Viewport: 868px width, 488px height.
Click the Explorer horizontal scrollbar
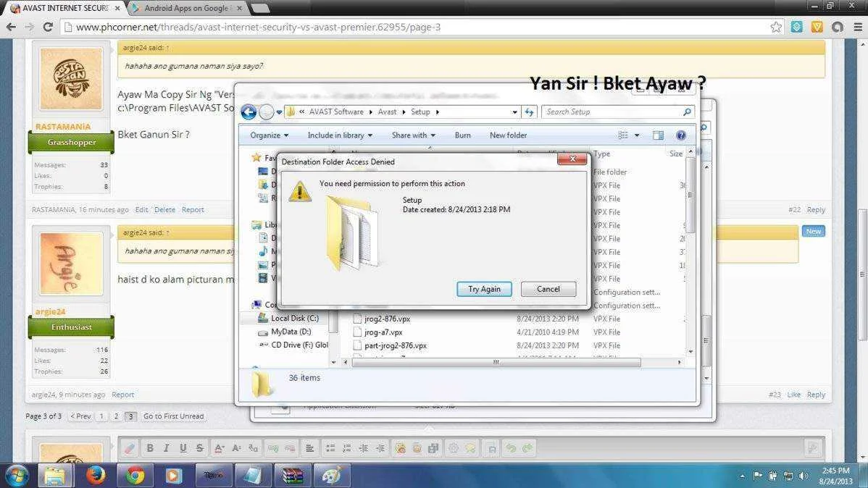[496, 363]
